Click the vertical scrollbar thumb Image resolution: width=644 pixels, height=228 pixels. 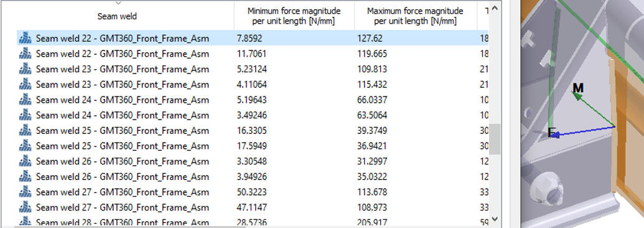495,139
